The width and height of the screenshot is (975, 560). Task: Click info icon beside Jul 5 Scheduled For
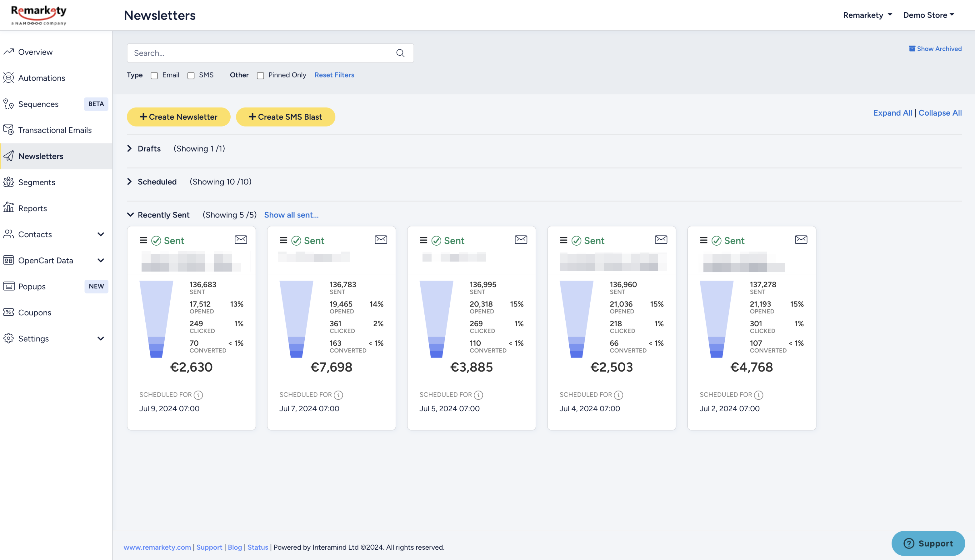tap(478, 395)
